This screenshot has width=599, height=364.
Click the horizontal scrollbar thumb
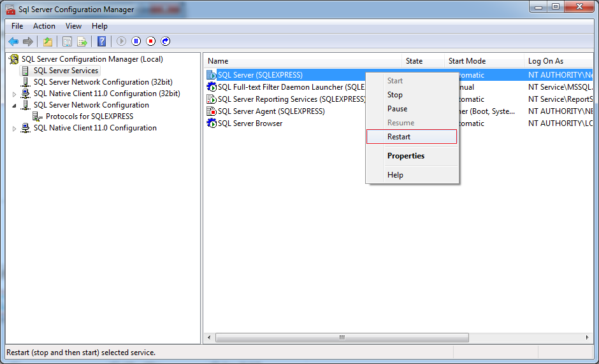tap(342, 337)
